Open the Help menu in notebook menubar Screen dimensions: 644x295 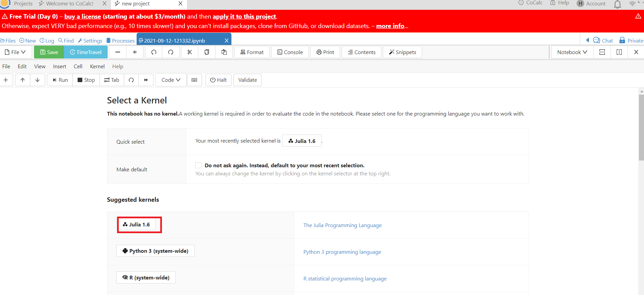(x=118, y=66)
